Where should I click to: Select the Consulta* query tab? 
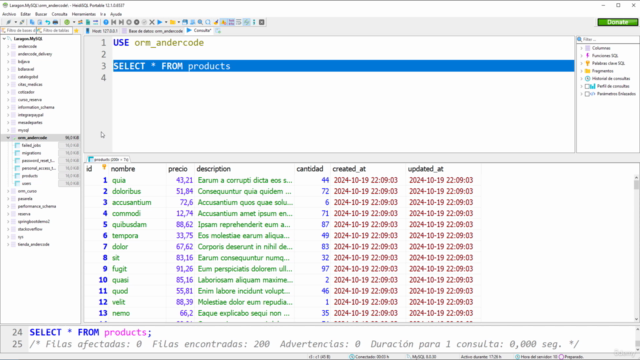pyautogui.click(x=199, y=31)
